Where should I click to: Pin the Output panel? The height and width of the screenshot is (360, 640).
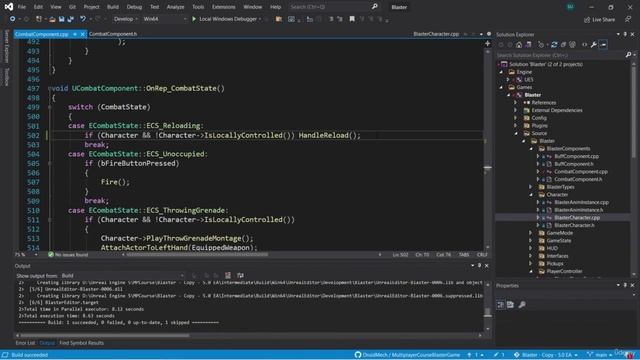point(480,265)
